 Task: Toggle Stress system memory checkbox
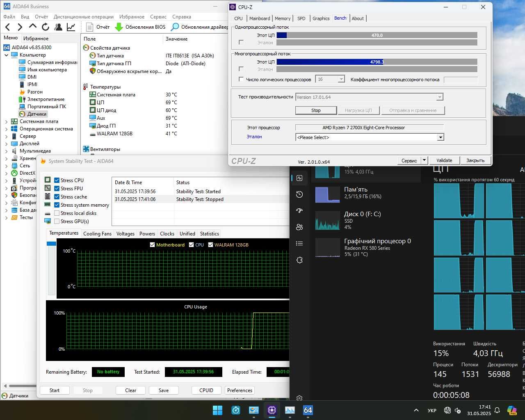point(57,205)
